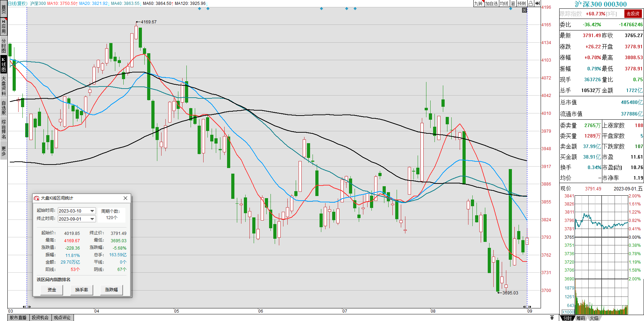The width and height of the screenshot is (644, 321).
Task: Expand the 终止时间 end date dropdown
Action: pos(93,219)
